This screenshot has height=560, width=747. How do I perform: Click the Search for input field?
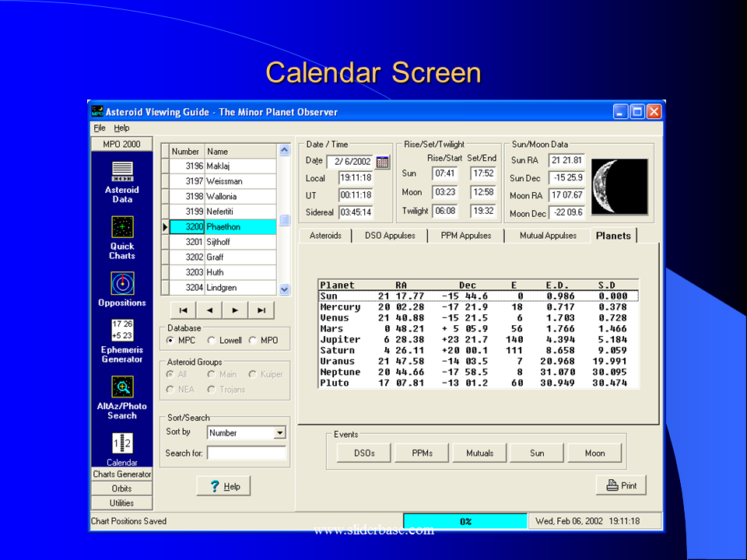[246, 453]
